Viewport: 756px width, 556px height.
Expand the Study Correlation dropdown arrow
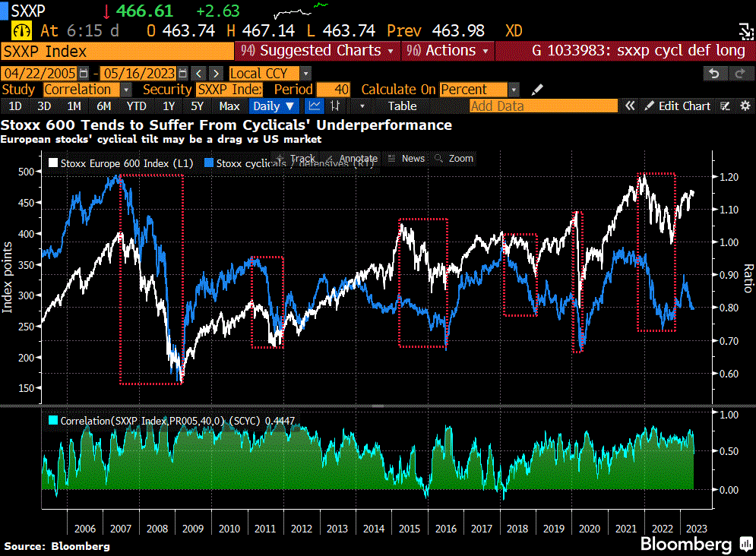click(x=126, y=90)
